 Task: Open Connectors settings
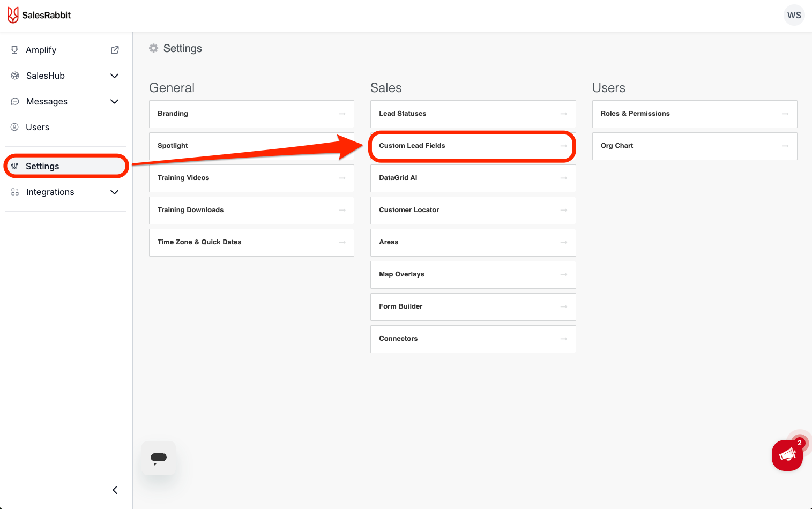473,339
